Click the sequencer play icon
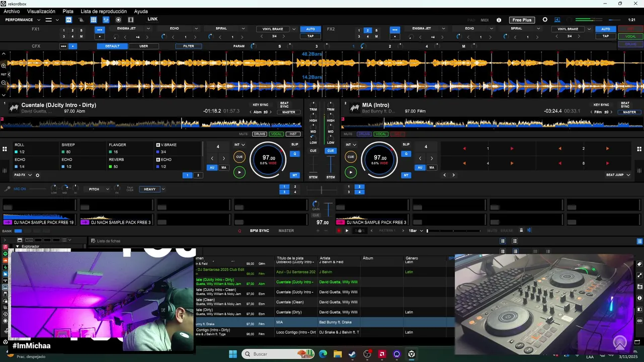Viewport: 644px width, 362px height. (347, 230)
